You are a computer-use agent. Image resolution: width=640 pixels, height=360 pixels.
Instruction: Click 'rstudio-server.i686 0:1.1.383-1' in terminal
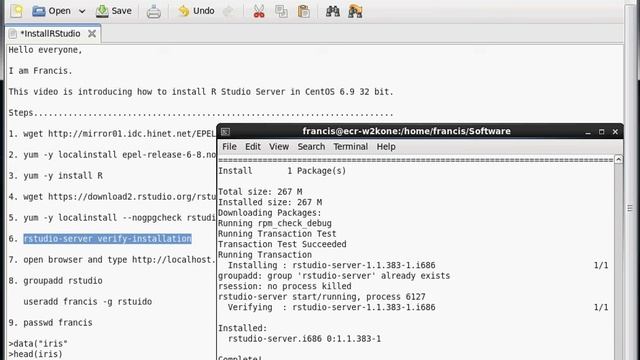point(304,338)
